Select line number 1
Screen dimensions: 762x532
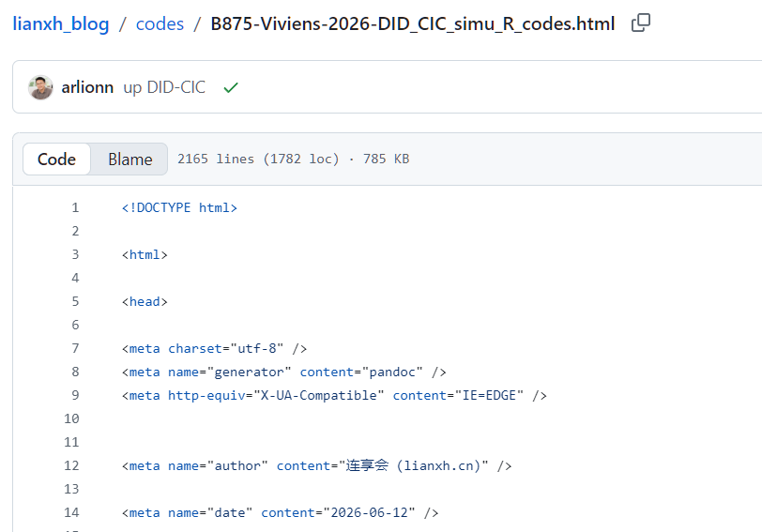click(75, 208)
